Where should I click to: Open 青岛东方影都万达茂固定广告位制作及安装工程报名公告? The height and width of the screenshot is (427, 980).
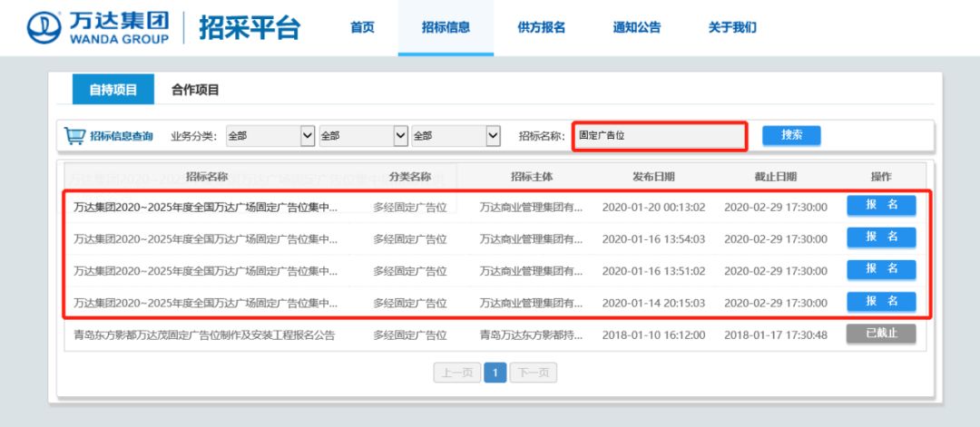pos(204,335)
